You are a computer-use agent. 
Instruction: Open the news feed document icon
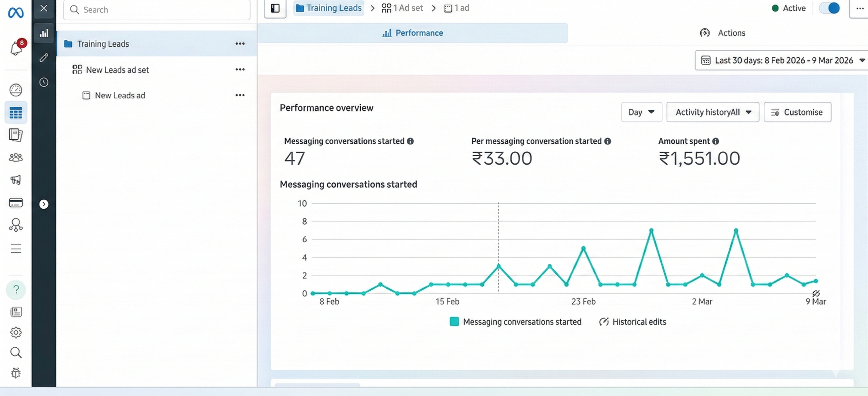[16, 312]
